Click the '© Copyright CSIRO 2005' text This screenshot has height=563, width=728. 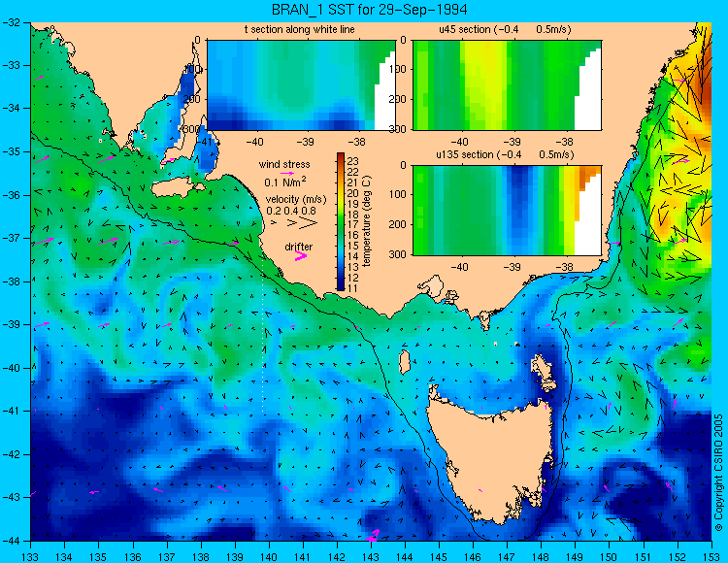[x=718, y=473]
